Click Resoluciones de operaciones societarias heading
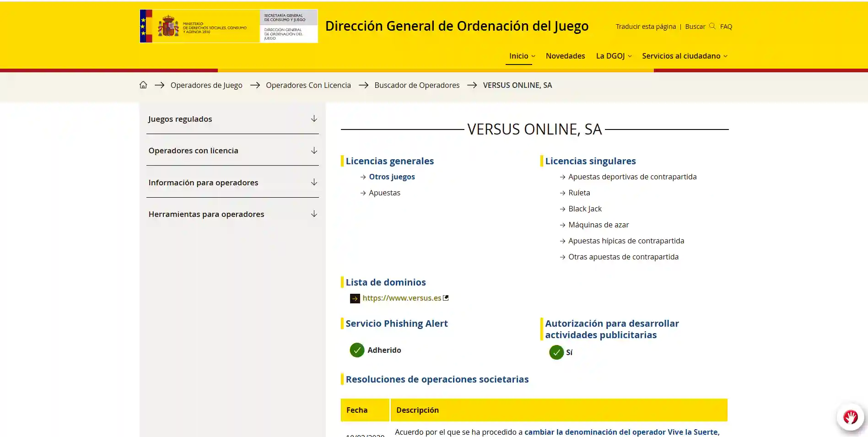 [437, 379]
